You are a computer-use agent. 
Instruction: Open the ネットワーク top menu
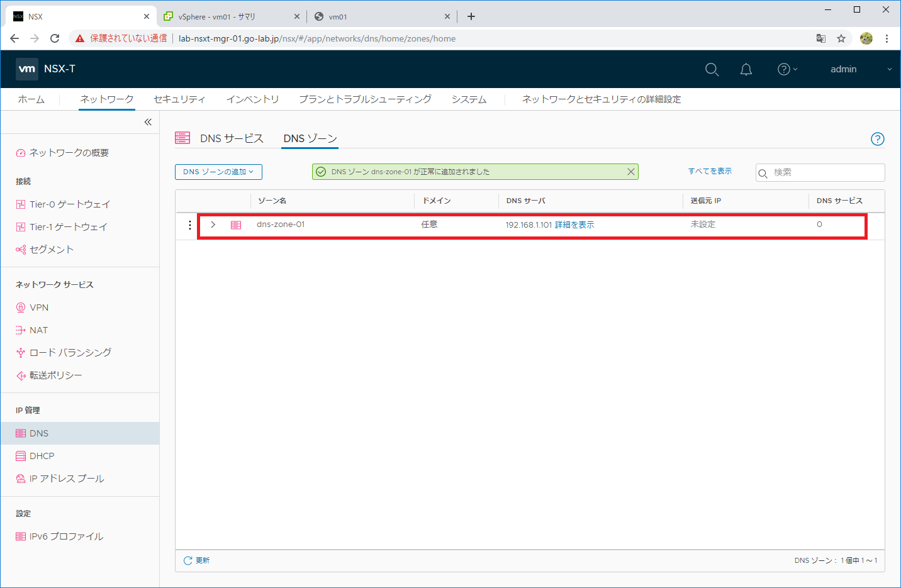pos(107,99)
